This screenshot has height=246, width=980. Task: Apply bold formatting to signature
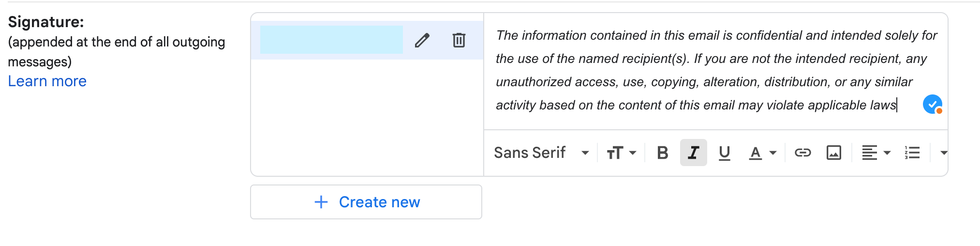point(662,153)
